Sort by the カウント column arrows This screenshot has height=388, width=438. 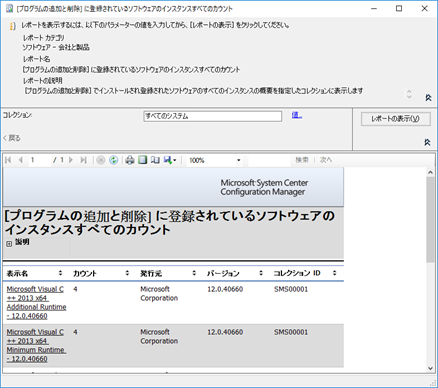pos(127,273)
